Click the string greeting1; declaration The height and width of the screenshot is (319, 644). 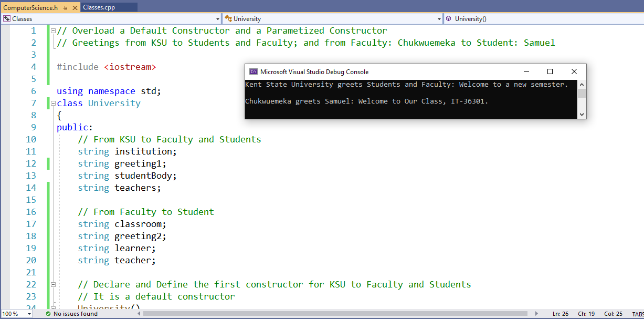(122, 163)
